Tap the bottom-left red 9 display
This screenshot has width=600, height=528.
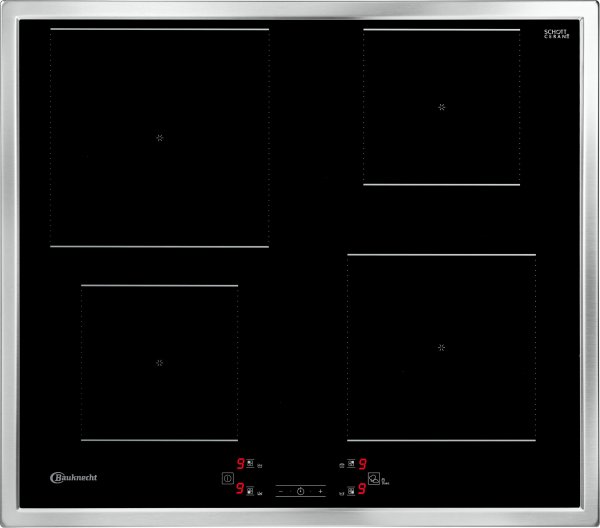click(240, 490)
